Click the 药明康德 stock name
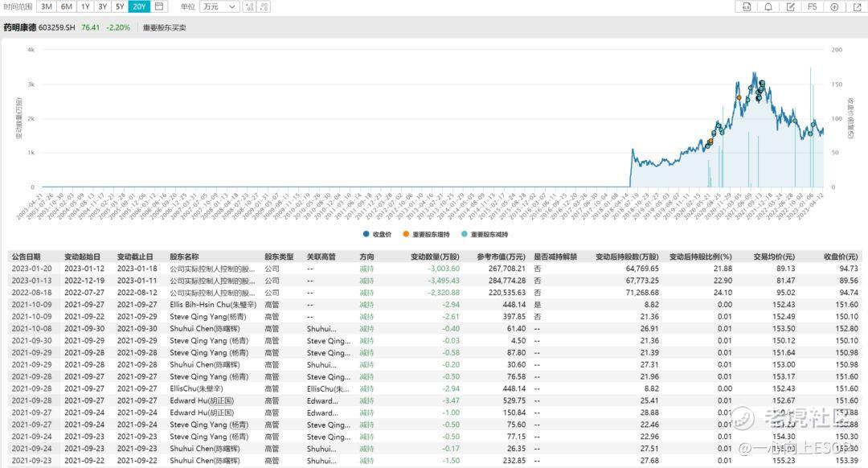The image size is (868, 468). click(20, 27)
